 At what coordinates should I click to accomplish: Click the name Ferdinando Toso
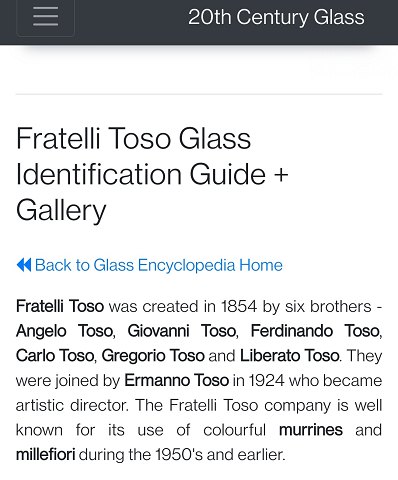(x=315, y=331)
